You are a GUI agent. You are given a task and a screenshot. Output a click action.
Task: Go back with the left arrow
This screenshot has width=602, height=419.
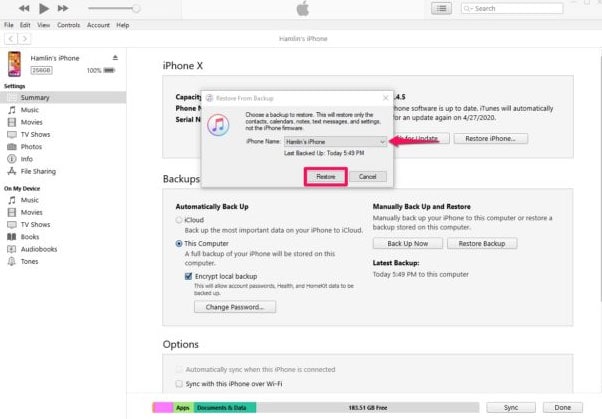[11, 39]
